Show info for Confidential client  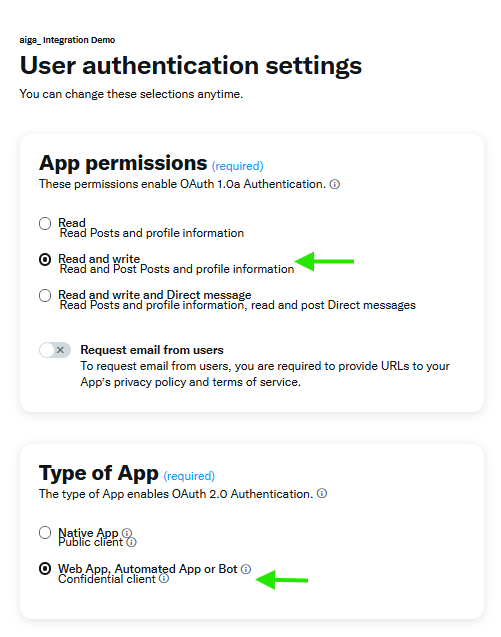[x=164, y=578]
